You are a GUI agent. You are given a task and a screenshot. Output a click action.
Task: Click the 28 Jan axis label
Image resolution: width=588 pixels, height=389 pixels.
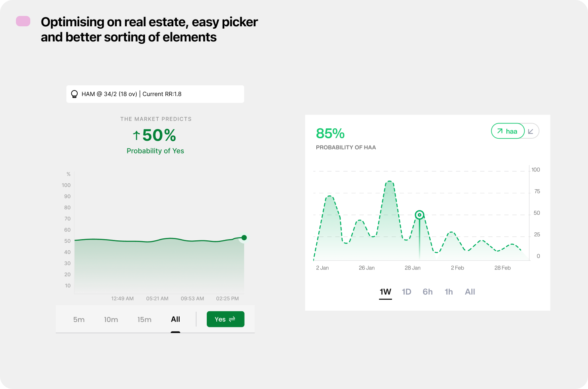tap(413, 268)
